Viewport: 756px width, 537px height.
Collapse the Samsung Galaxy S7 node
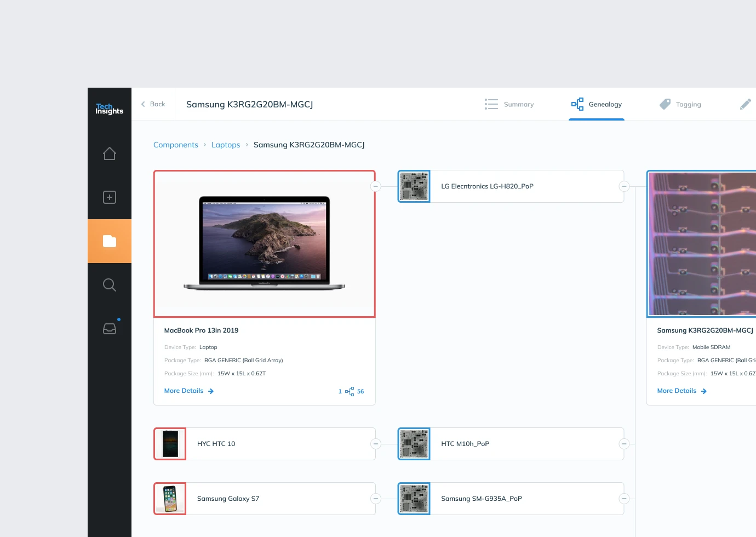point(375,499)
